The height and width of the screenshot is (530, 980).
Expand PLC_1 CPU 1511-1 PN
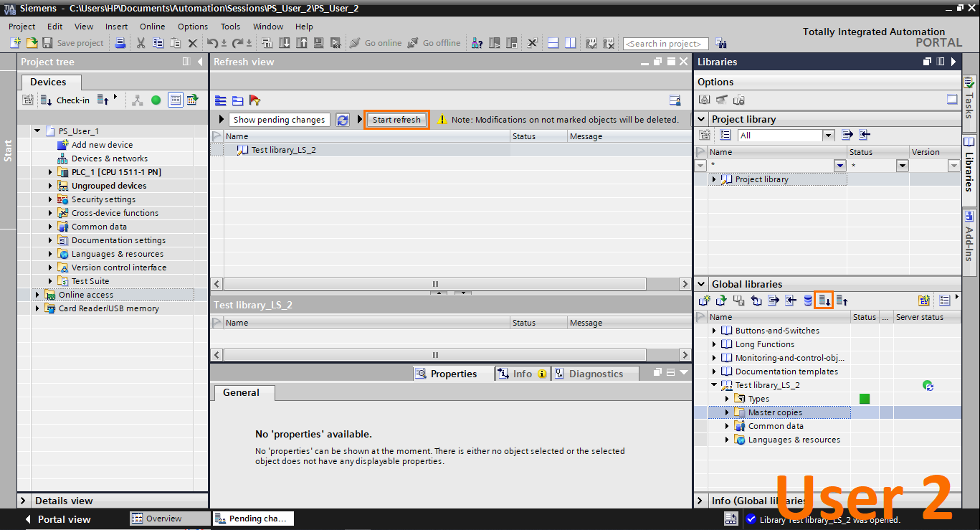click(49, 171)
